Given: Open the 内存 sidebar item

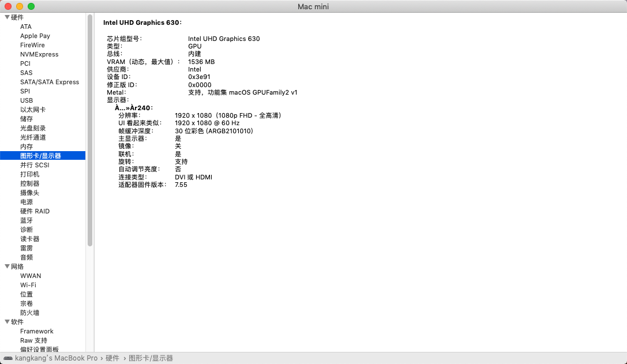Looking at the screenshot, I should [x=27, y=147].
